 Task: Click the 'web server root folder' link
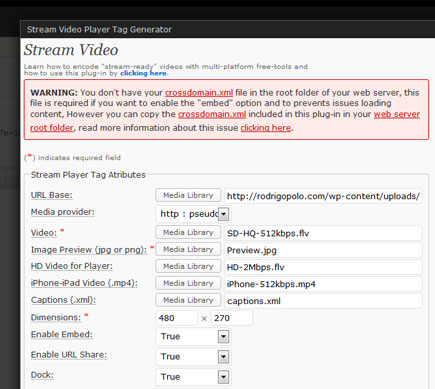396,114
